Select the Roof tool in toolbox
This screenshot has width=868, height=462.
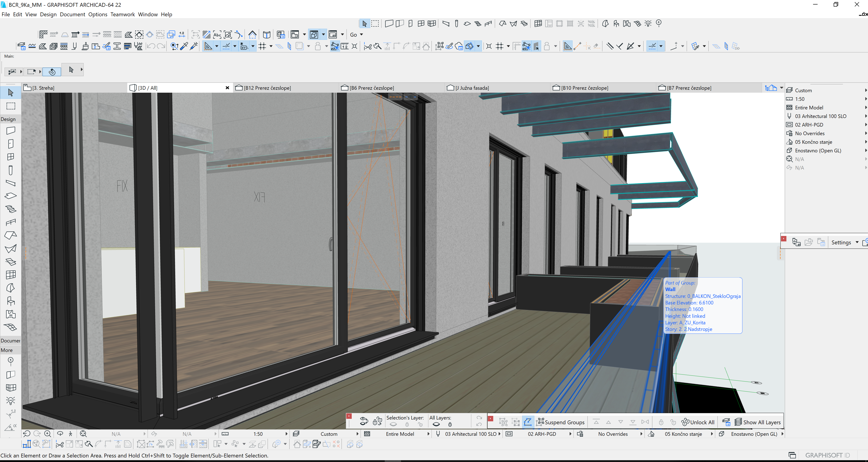click(x=11, y=235)
